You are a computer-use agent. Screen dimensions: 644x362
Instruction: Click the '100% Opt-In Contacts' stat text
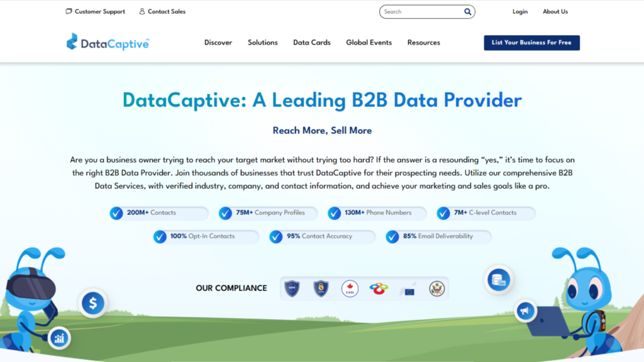(203, 236)
